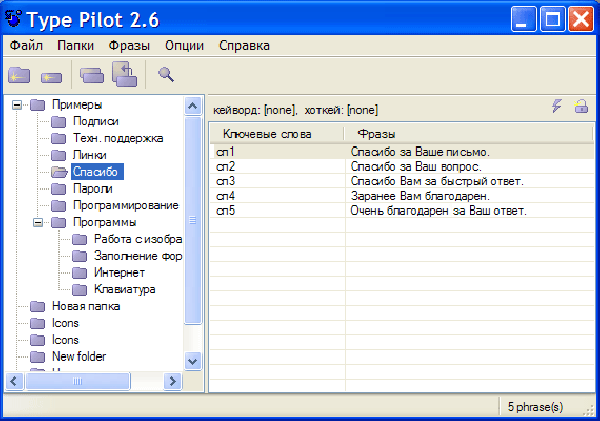Screen dimensions: 600x421
Task: Click the кейворд: [none] header label
Action: [x=255, y=110]
